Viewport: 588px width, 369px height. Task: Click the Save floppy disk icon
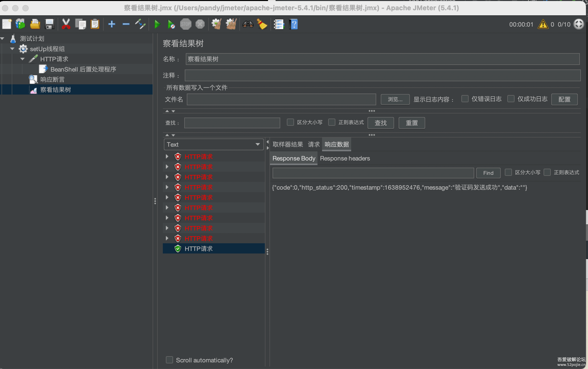tap(50, 25)
